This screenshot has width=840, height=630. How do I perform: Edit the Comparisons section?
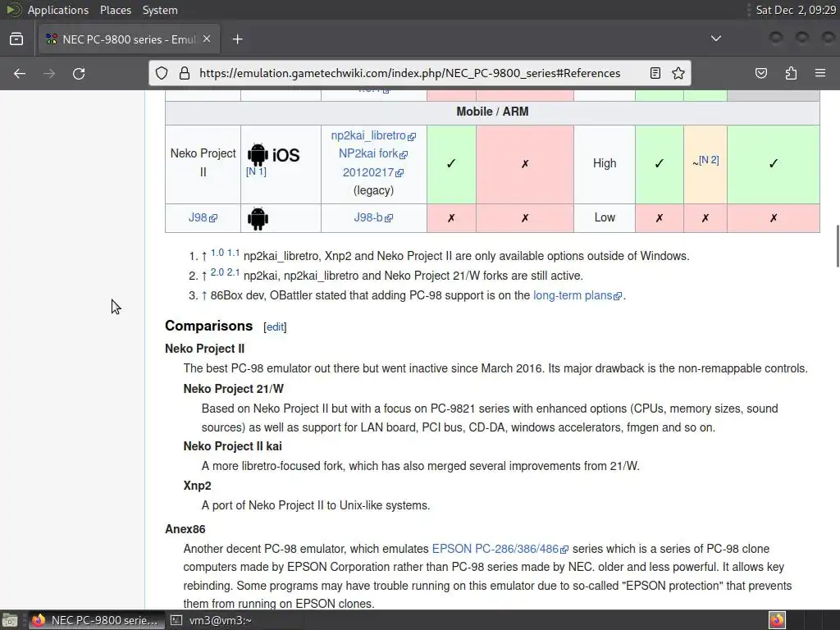[275, 326]
